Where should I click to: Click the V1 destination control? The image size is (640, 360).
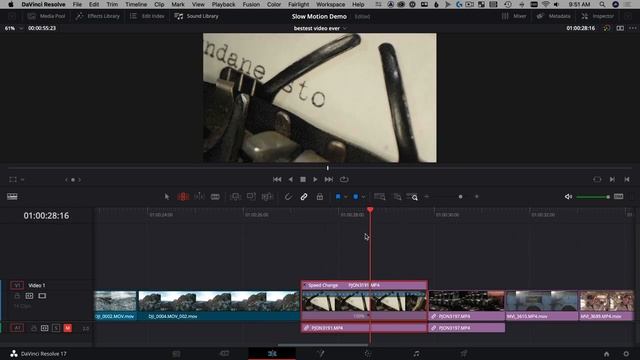pyautogui.click(x=17, y=285)
